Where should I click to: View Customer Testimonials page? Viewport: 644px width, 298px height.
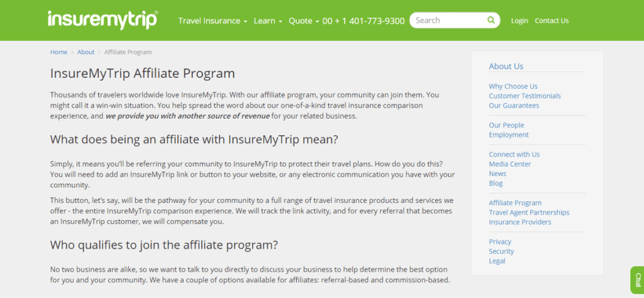pyautogui.click(x=525, y=96)
